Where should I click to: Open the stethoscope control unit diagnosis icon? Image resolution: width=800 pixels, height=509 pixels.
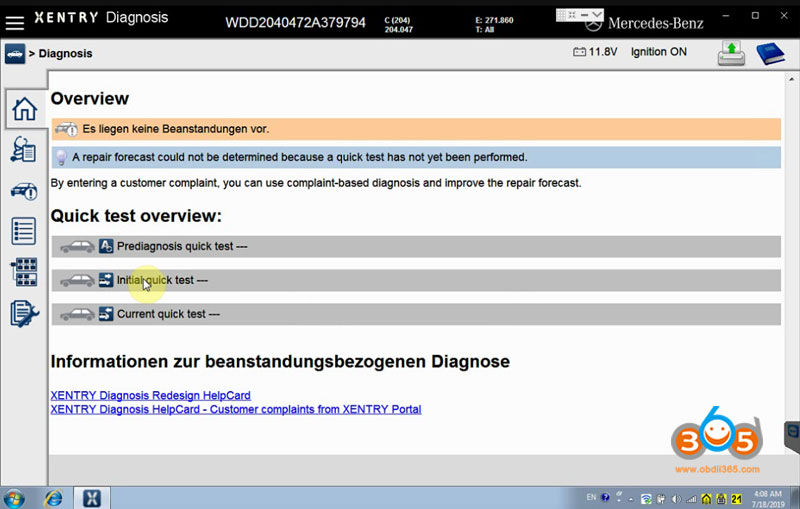pyautogui.click(x=23, y=149)
